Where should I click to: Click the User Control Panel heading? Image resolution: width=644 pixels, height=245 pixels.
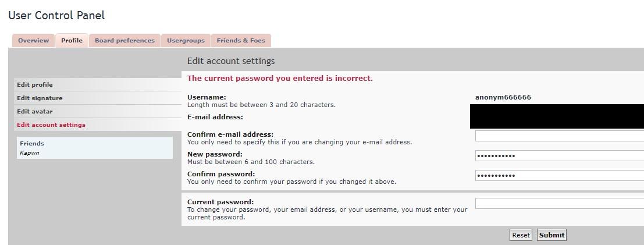pos(56,16)
